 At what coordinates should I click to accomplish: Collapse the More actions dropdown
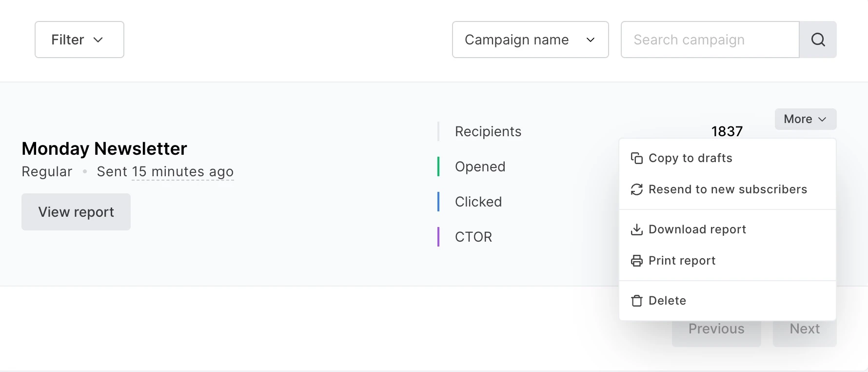coord(805,119)
